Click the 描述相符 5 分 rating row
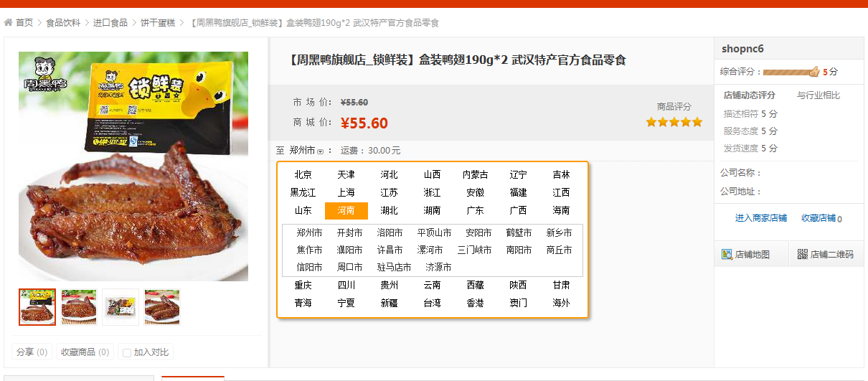 pyautogui.click(x=750, y=113)
